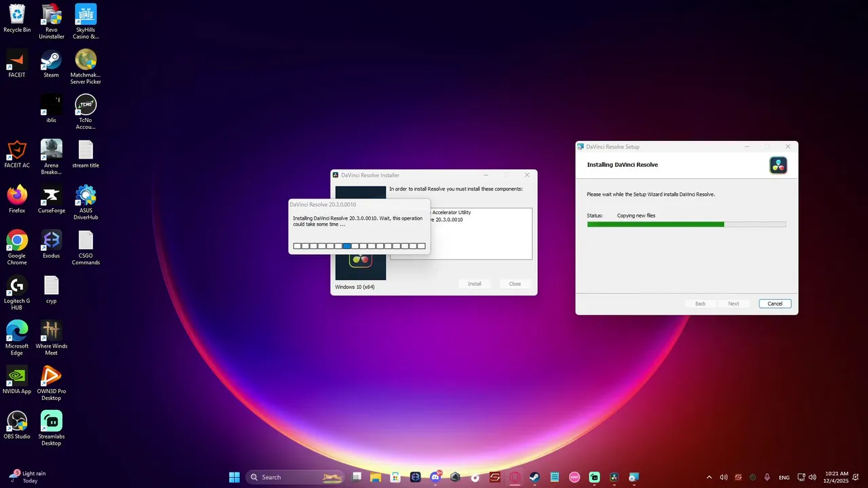
Task: Select the TcNo Account Switcher shortcut
Action: (85, 113)
